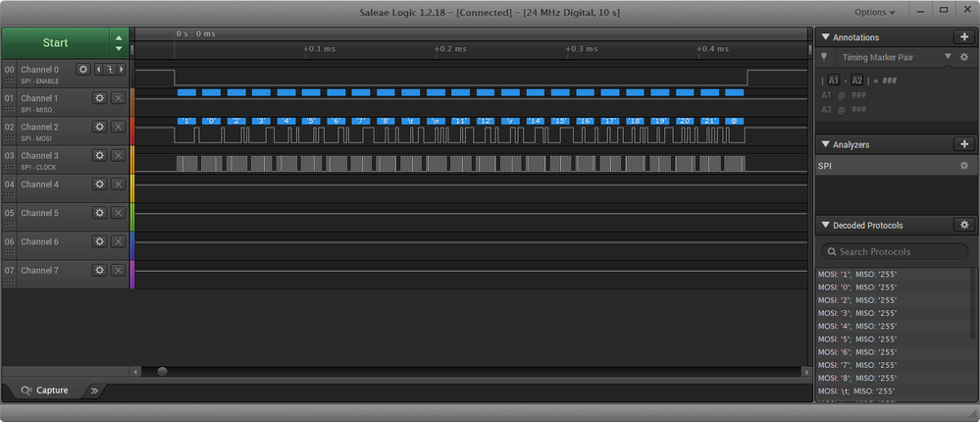Collapse the Annotations panel
Image resolution: width=980 pixels, height=422 pixels.
(825, 37)
